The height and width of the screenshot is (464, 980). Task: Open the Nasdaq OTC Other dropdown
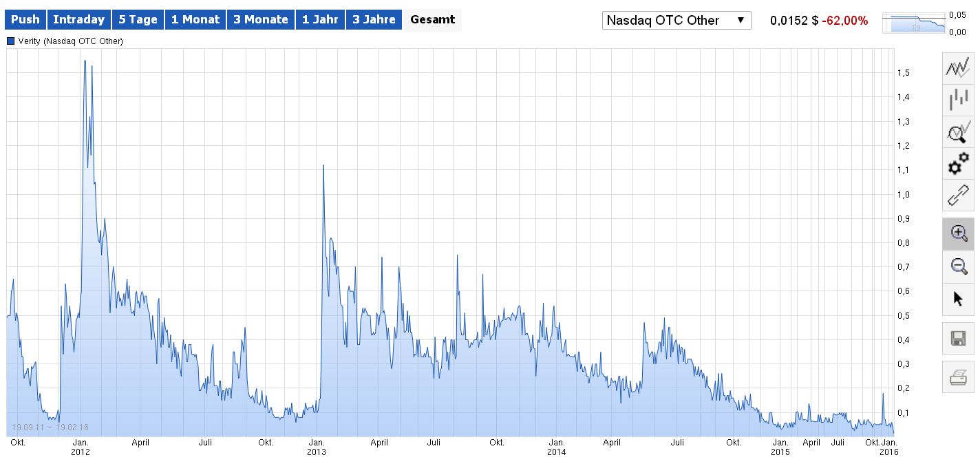(676, 20)
